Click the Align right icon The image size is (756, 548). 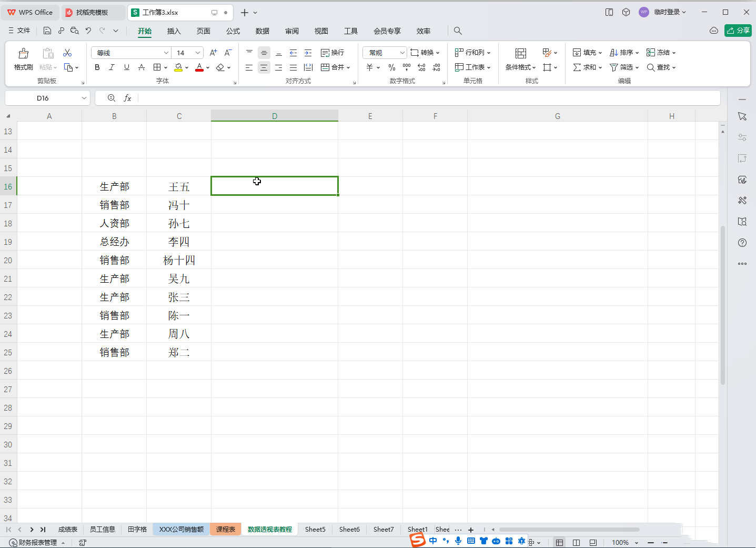(x=279, y=67)
